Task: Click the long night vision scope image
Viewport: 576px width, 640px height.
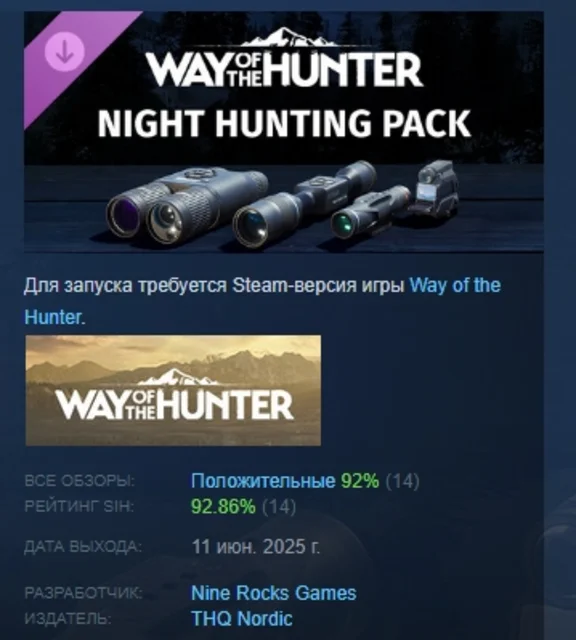Action: pyautogui.click(x=304, y=204)
